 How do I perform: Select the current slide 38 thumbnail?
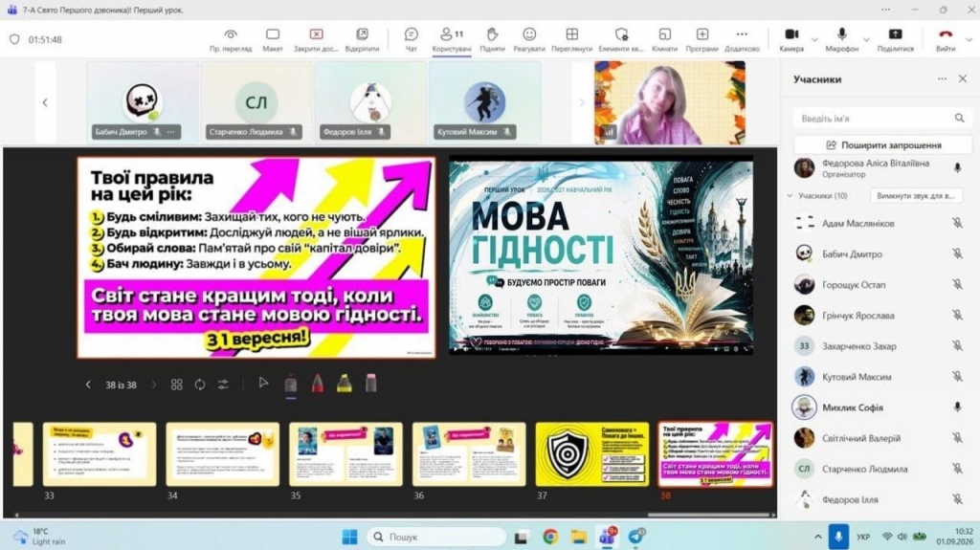click(716, 454)
